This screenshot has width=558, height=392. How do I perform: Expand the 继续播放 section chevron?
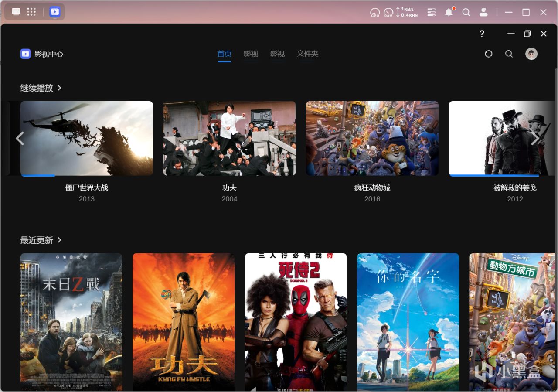pos(59,88)
